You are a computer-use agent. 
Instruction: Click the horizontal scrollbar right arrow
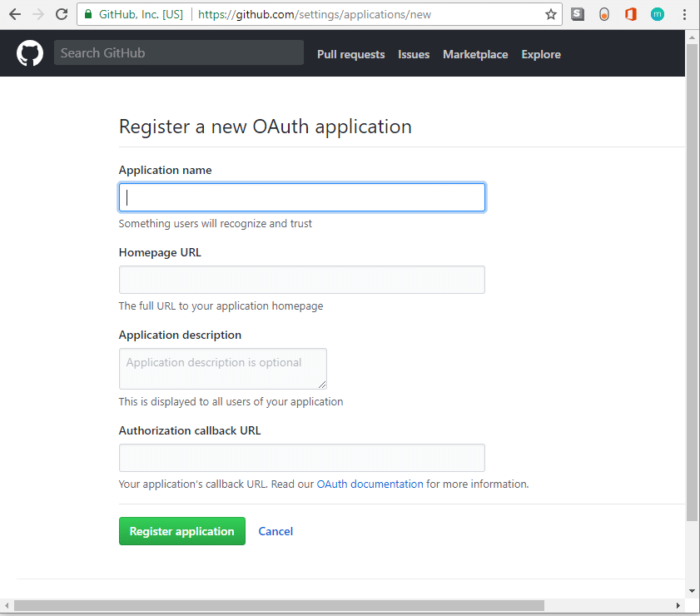click(x=678, y=606)
